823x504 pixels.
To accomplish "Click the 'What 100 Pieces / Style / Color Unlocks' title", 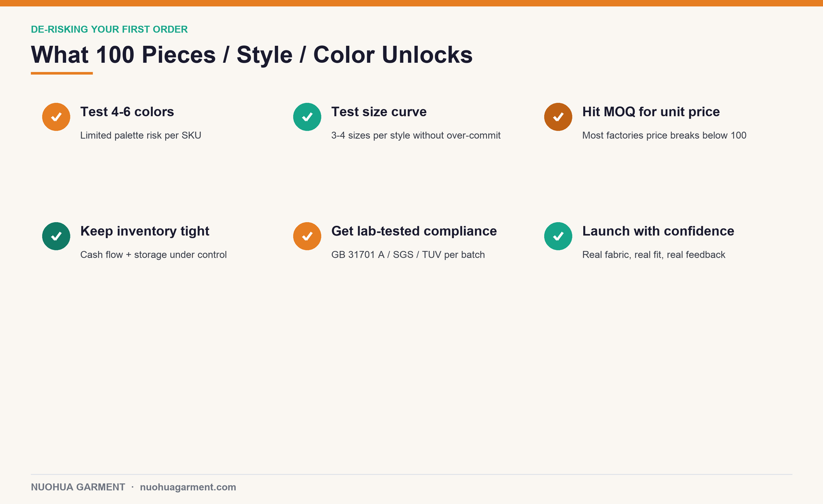I will (x=252, y=55).
